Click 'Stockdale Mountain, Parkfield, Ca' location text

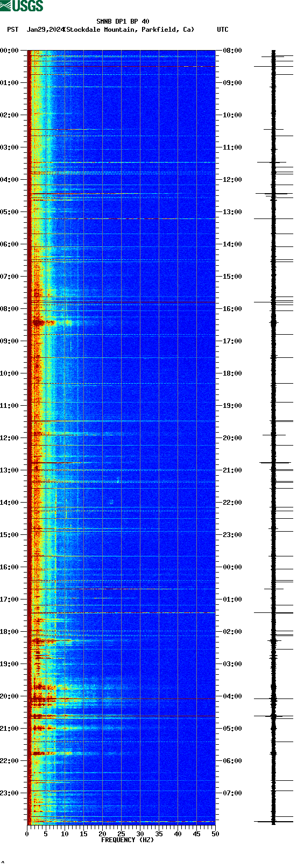(x=129, y=30)
